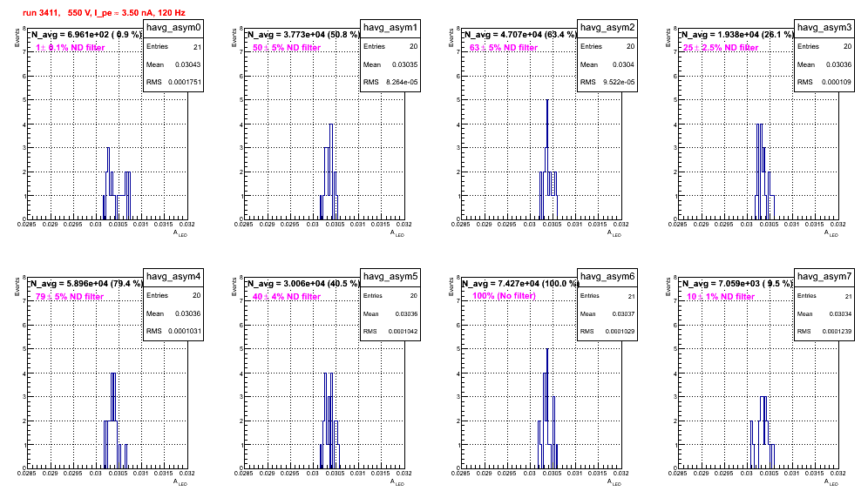Click the magenta 50± 5% ND filter label
Image resolution: width=868 pixels, height=498 pixels.
coord(287,48)
